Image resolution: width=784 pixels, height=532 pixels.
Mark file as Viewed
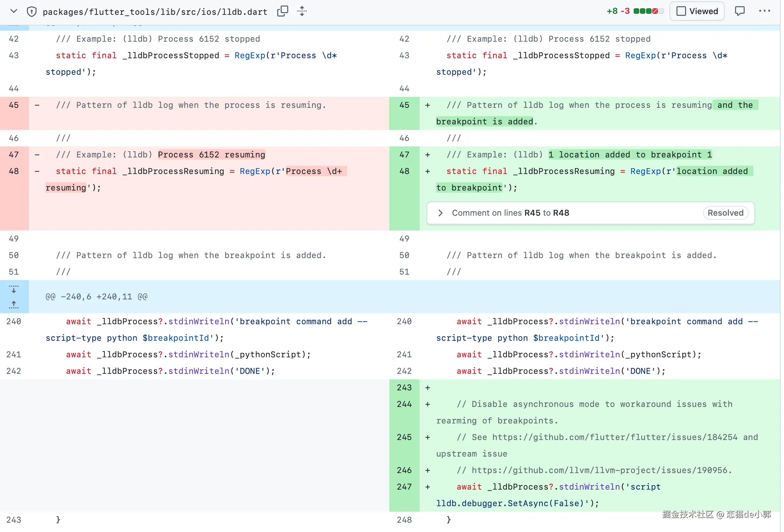(x=697, y=11)
